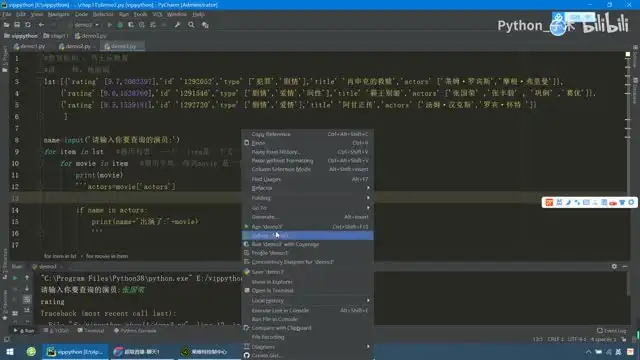Click the green browser icon in taskbar
The height and width of the screenshot is (360, 640).
(31, 352)
